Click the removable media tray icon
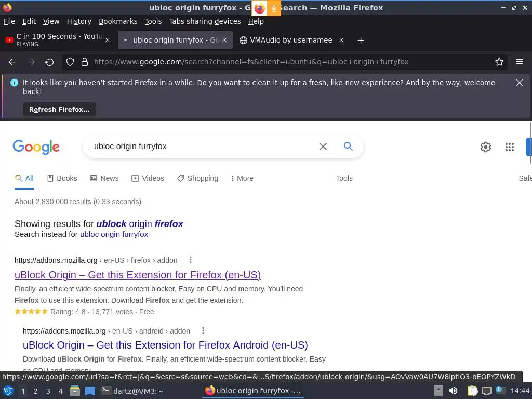The image size is (532, 399). pyautogui.click(x=438, y=391)
